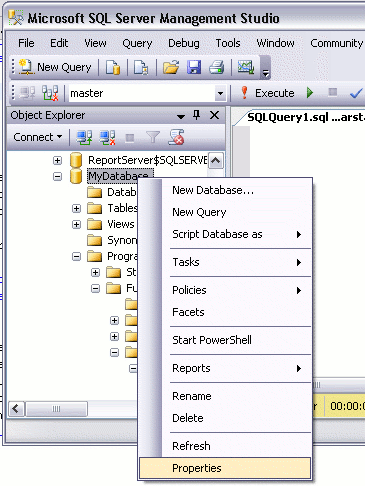Open the Tasks submenu

225,262
